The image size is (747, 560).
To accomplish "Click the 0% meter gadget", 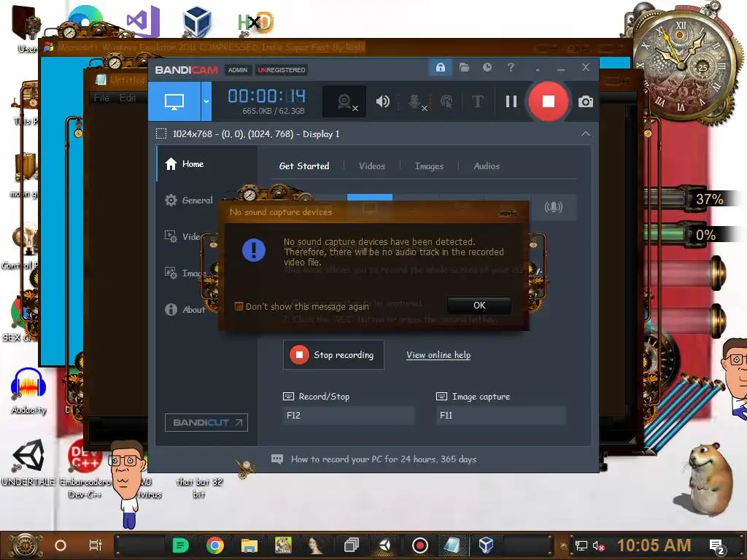I will click(691, 234).
